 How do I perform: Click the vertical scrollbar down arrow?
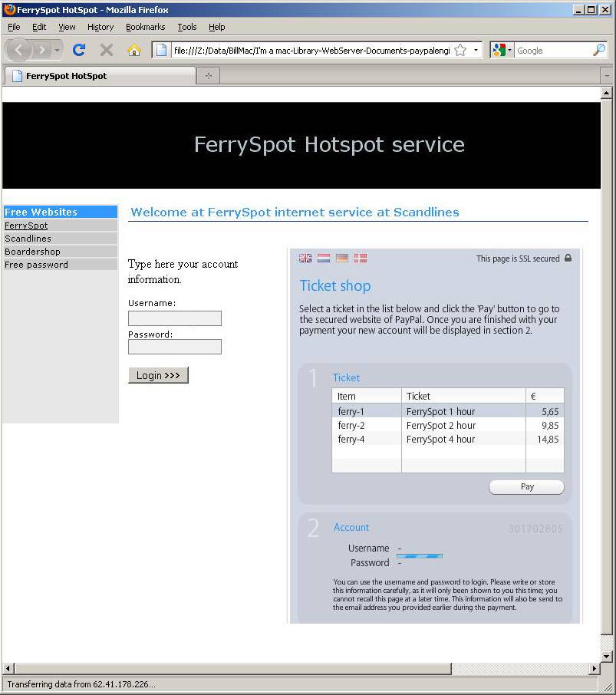click(x=607, y=657)
